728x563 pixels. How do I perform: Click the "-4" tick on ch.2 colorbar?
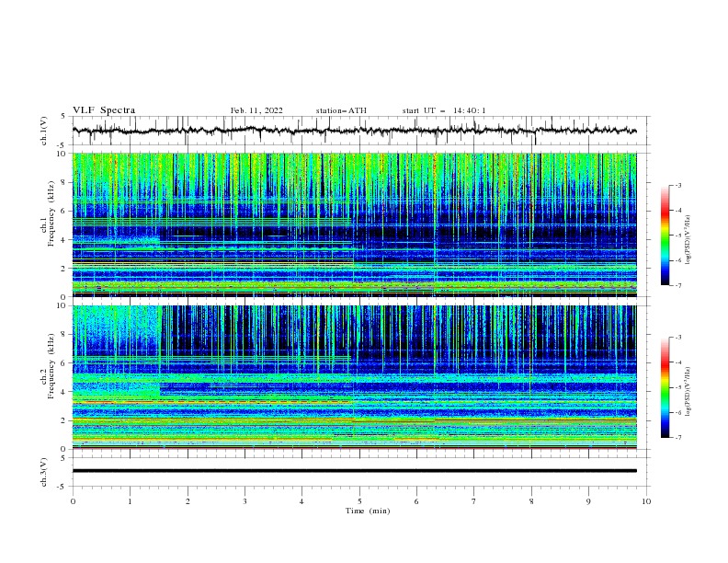pos(677,362)
